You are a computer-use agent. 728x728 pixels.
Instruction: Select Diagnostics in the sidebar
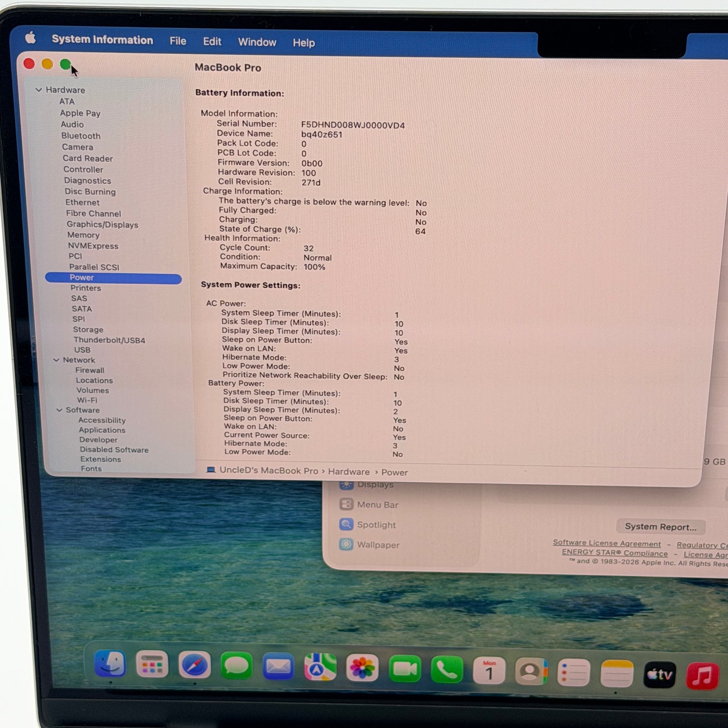click(88, 181)
